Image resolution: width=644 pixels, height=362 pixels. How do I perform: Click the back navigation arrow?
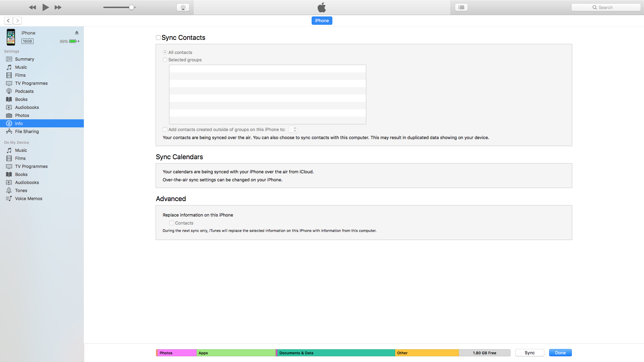click(8, 21)
